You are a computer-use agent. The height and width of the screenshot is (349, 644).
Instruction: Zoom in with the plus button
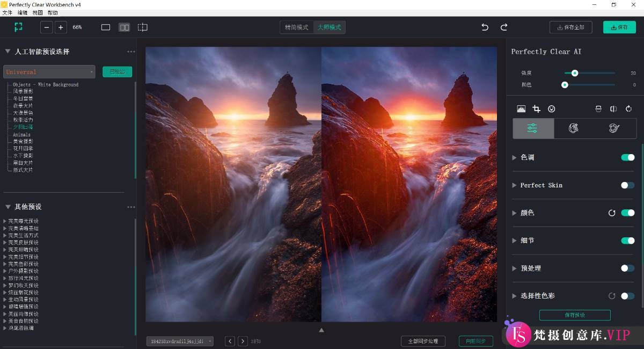pos(61,27)
